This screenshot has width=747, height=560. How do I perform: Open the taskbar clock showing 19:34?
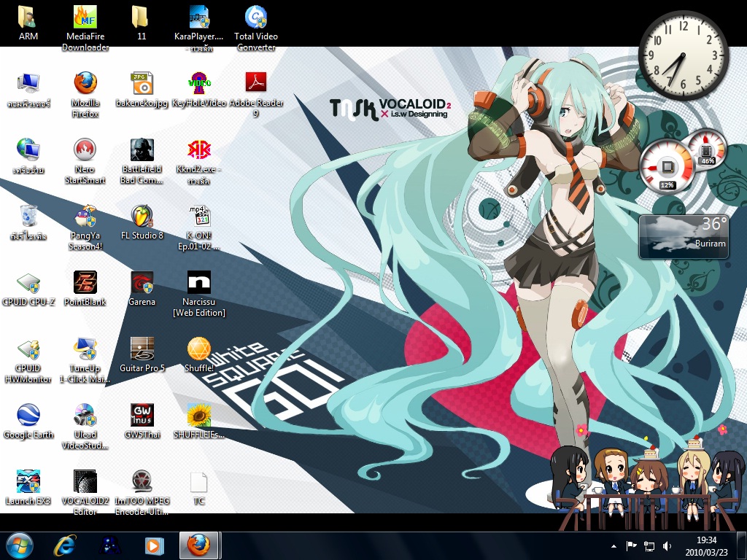(706, 546)
